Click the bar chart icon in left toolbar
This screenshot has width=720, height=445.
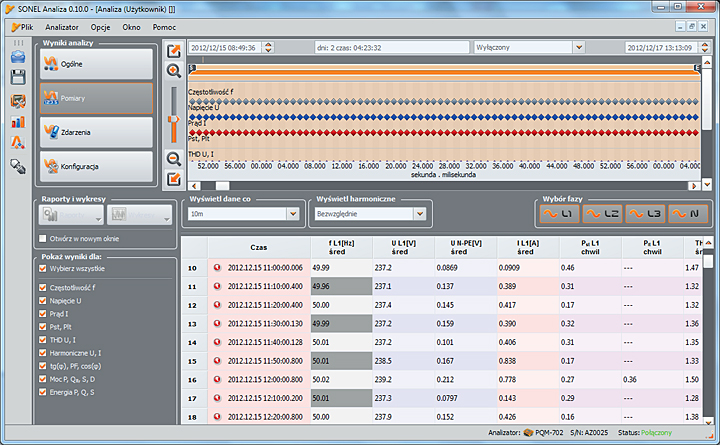[x=18, y=122]
